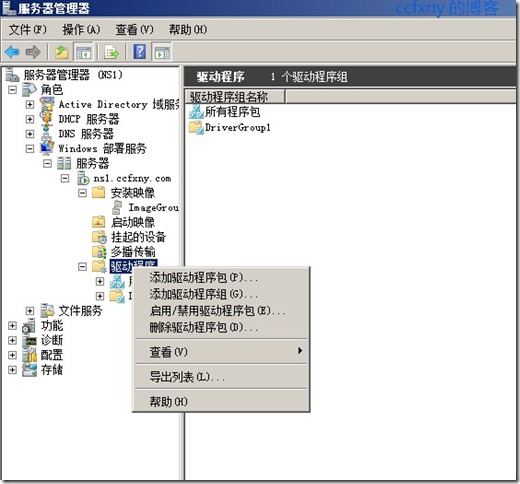This screenshot has width=520, height=484.
Task: Expand the DHCP 服务器 node
Action: click(x=30, y=119)
